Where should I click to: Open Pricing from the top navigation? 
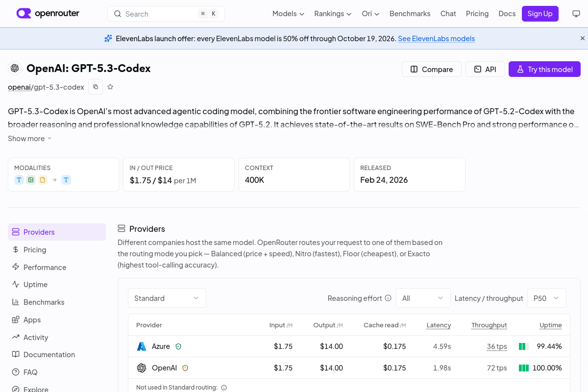click(x=477, y=14)
